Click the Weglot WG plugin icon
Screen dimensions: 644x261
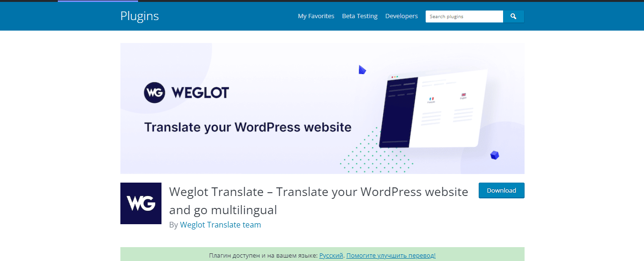pyautogui.click(x=141, y=204)
